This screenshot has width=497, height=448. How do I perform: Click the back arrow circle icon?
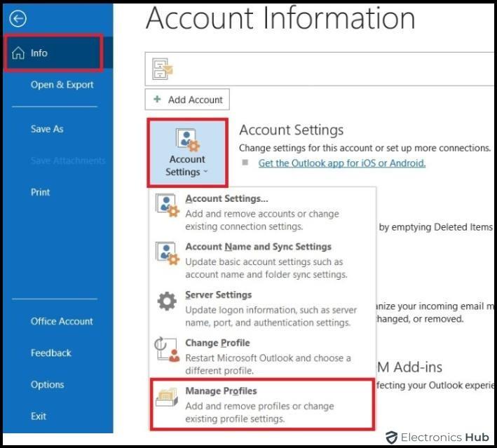pyautogui.click(x=18, y=19)
